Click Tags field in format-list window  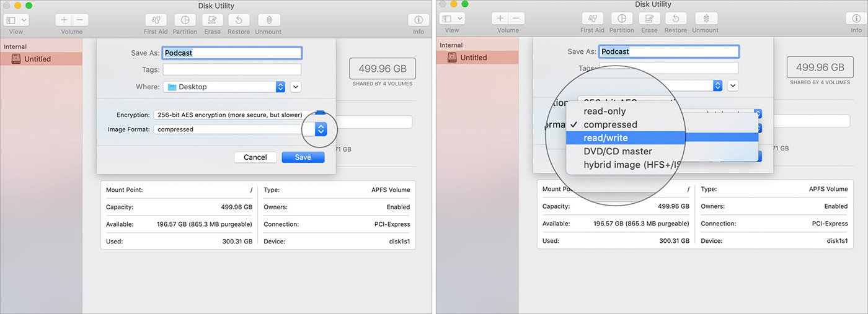coord(668,68)
